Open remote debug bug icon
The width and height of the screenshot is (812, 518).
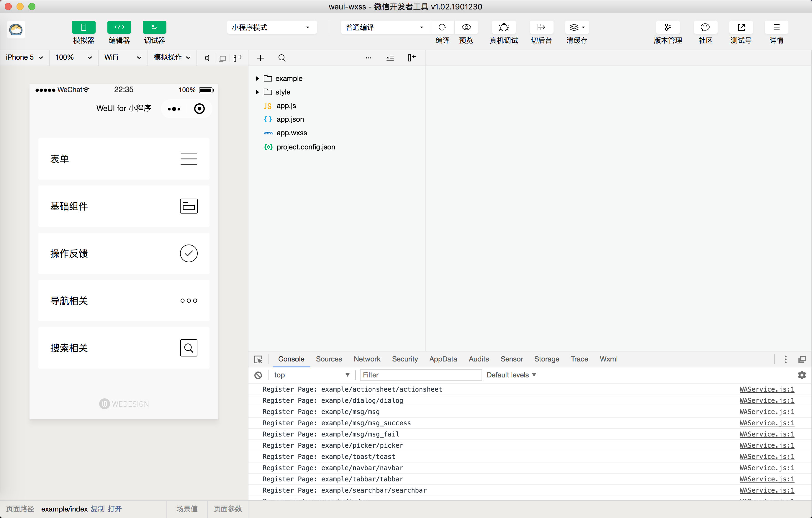point(503,27)
